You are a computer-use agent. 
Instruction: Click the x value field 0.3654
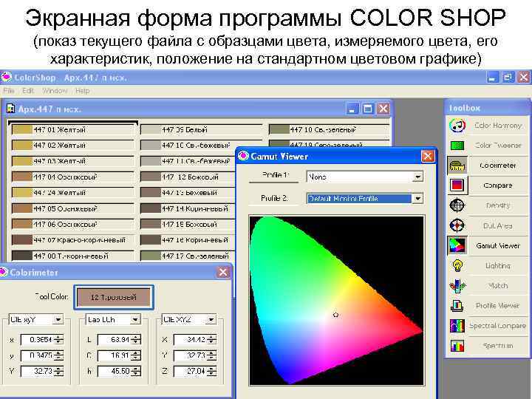[38, 339]
